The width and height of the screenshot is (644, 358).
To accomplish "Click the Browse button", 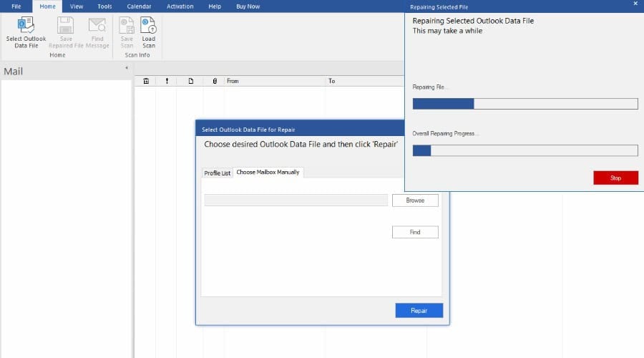I will click(x=415, y=200).
